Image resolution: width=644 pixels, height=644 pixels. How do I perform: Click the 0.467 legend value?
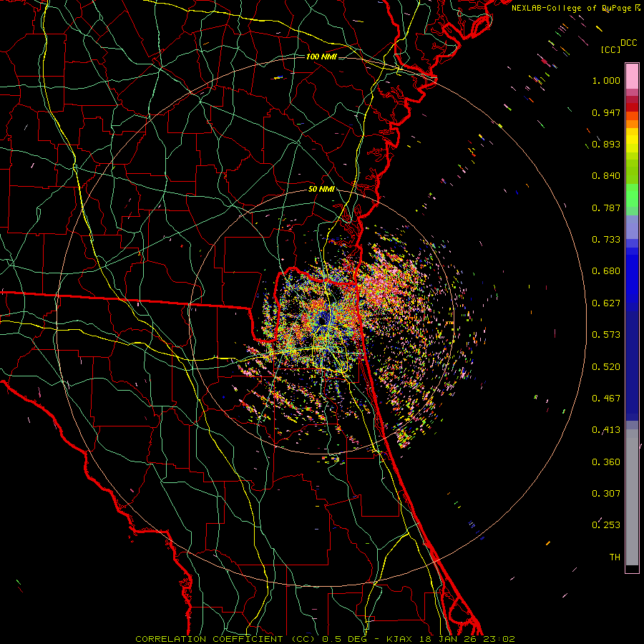coord(606,399)
